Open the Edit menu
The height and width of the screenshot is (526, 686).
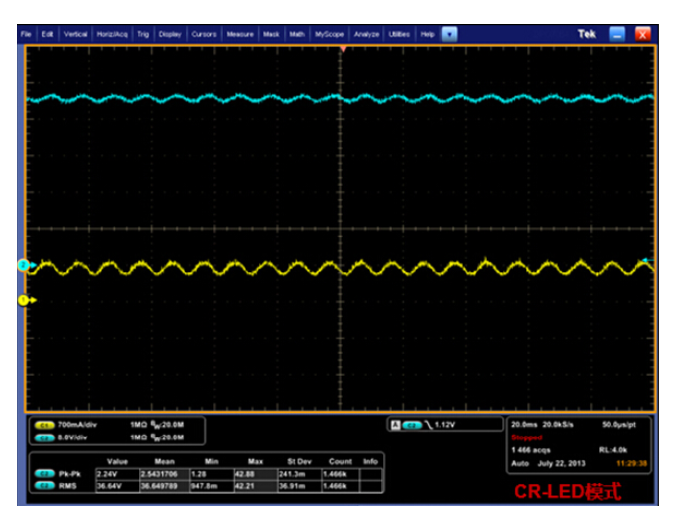coord(47,34)
